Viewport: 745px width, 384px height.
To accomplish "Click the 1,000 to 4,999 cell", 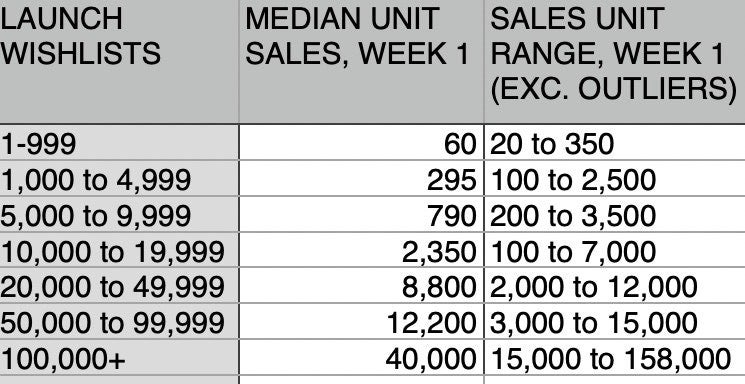I will (x=119, y=178).
